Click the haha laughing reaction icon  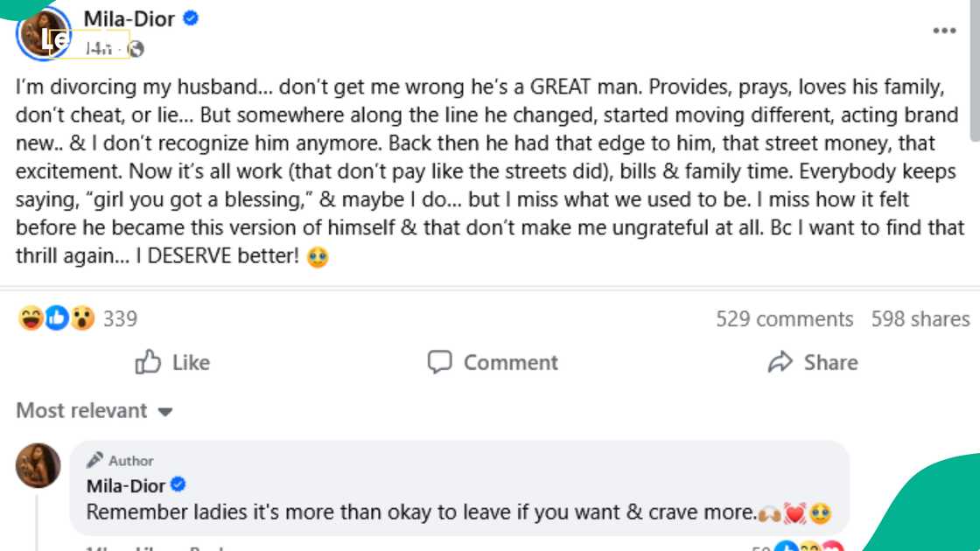pyautogui.click(x=30, y=317)
